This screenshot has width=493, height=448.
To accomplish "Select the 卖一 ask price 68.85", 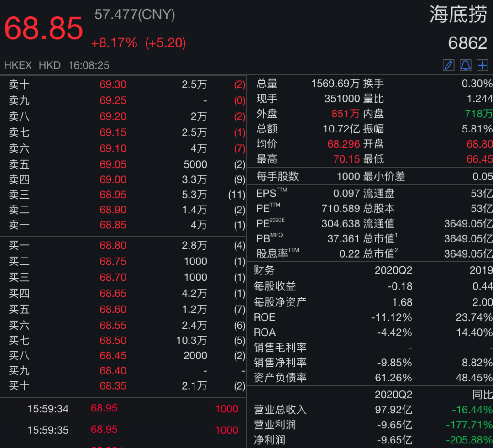I will click(113, 225).
